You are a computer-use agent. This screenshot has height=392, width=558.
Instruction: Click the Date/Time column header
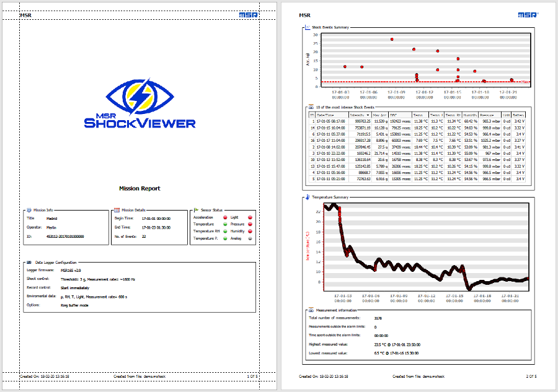pyautogui.click(x=332, y=115)
